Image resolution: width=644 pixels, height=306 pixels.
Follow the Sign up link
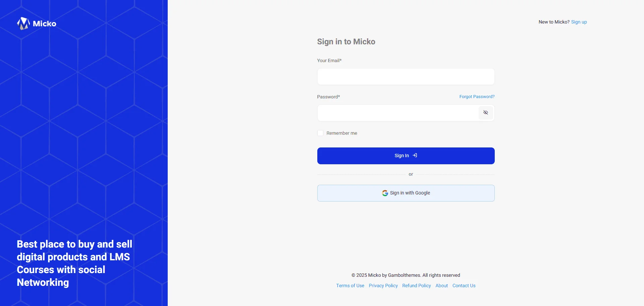579,22
